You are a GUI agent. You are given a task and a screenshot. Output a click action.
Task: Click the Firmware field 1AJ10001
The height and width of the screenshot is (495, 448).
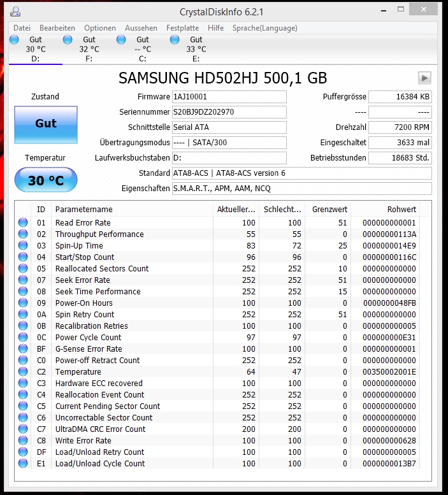pos(229,97)
